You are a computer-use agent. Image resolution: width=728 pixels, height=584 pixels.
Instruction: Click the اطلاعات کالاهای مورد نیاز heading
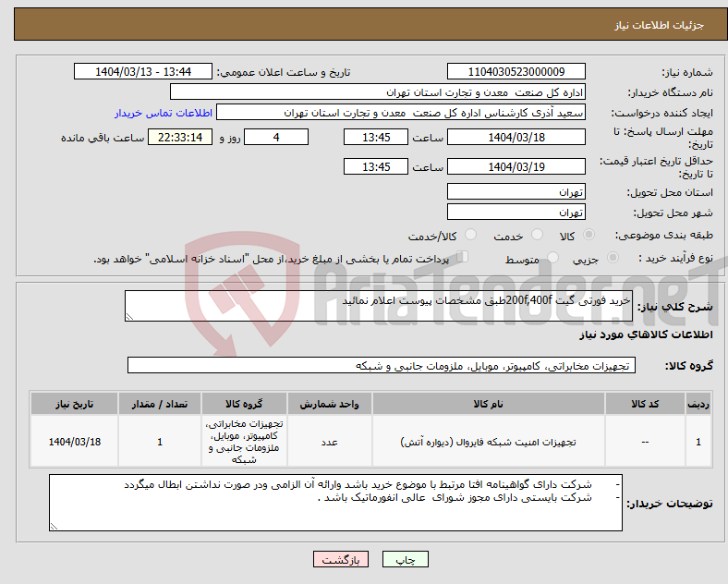click(x=646, y=335)
